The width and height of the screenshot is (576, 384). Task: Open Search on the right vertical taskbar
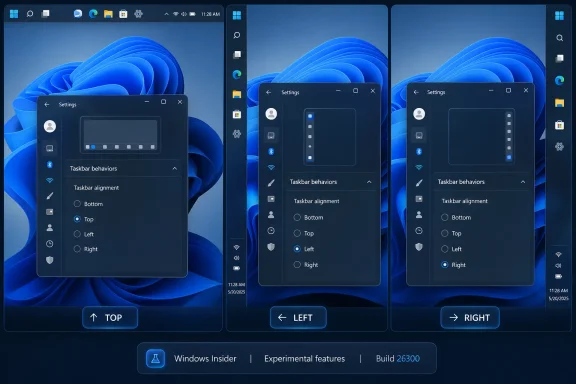coord(559,38)
